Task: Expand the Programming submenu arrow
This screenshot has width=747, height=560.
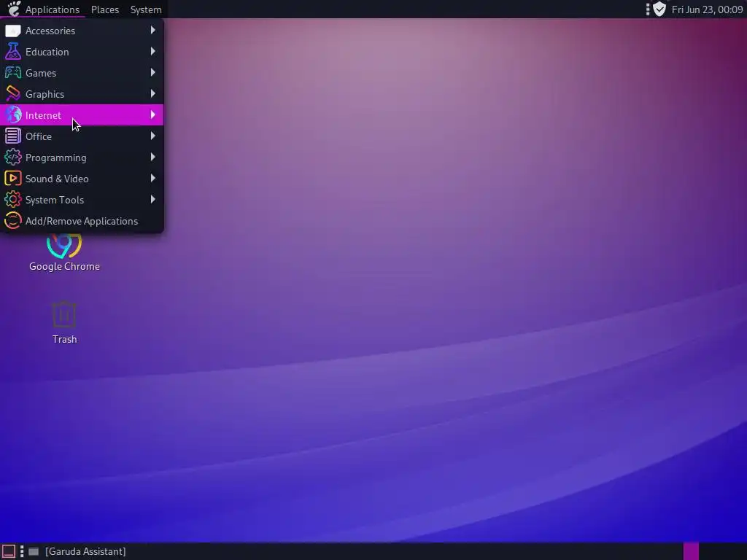Action: point(153,157)
